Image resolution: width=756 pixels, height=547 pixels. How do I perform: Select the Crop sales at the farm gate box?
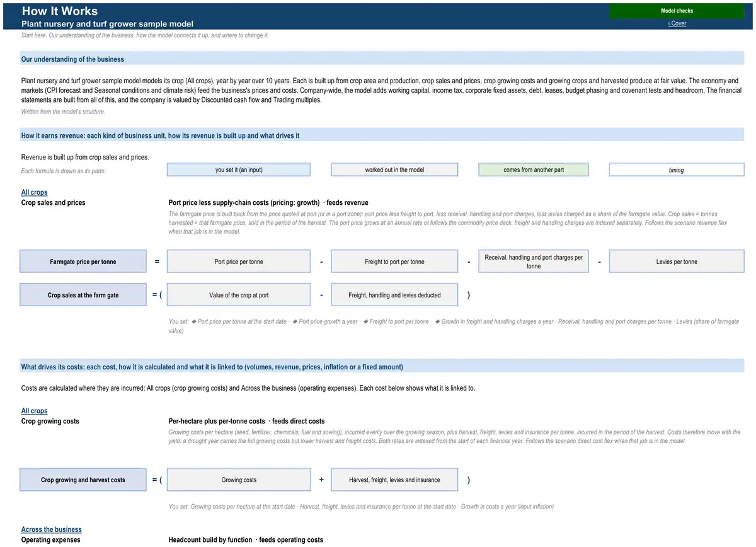(x=83, y=295)
